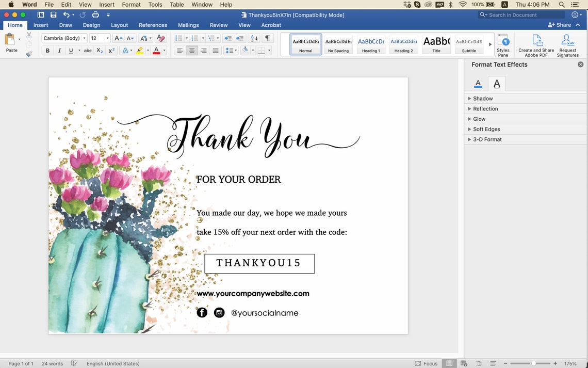Click the Strikethrough icon
The image size is (588, 368).
88,50
